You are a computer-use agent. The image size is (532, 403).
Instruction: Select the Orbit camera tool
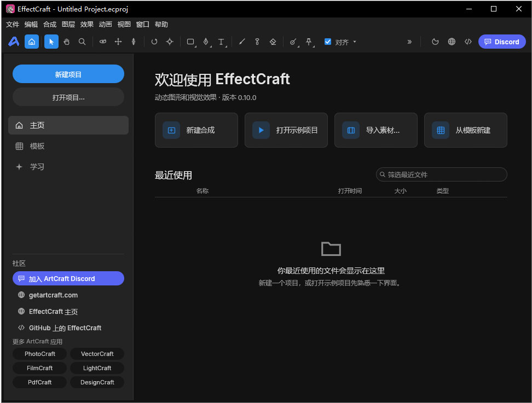pyautogui.click(x=103, y=42)
